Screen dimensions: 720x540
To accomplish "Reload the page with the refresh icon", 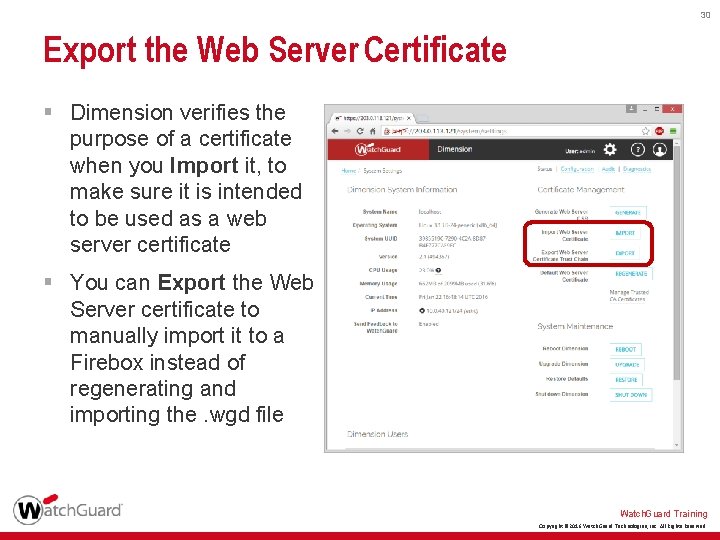I will tap(360, 131).
